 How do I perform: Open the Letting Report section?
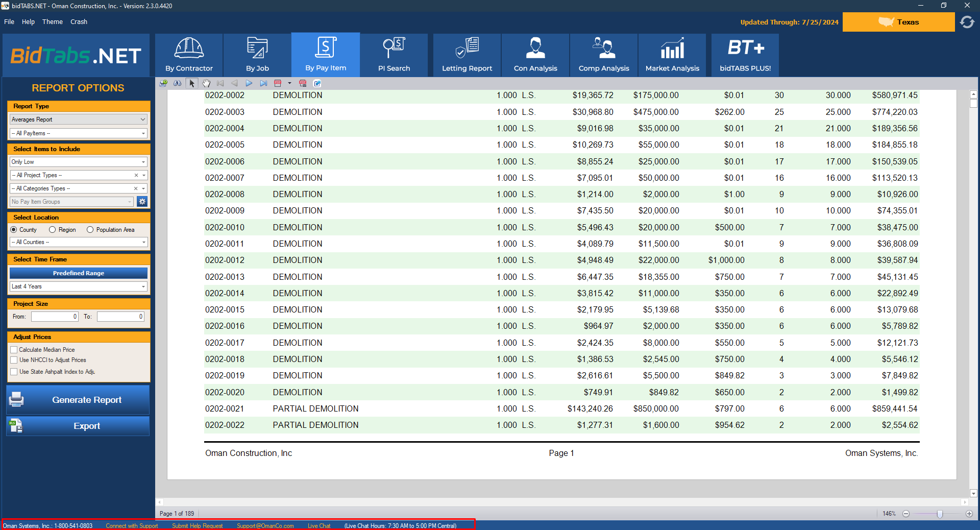click(x=467, y=55)
